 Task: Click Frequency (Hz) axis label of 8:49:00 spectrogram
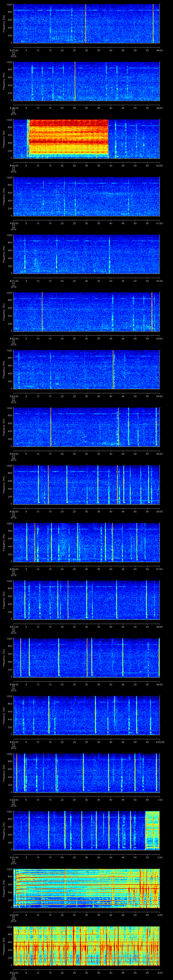click(x=4, y=139)
